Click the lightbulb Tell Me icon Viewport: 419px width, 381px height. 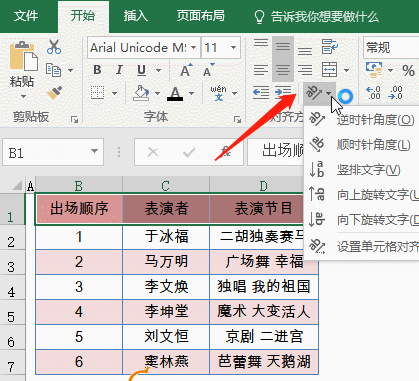click(259, 17)
